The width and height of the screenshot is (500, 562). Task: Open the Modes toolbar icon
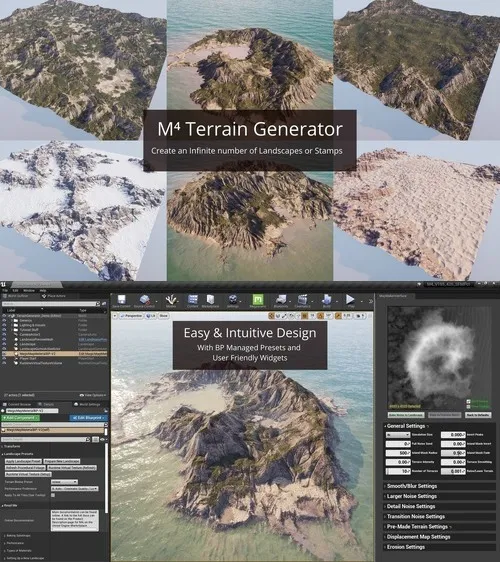(171, 300)
